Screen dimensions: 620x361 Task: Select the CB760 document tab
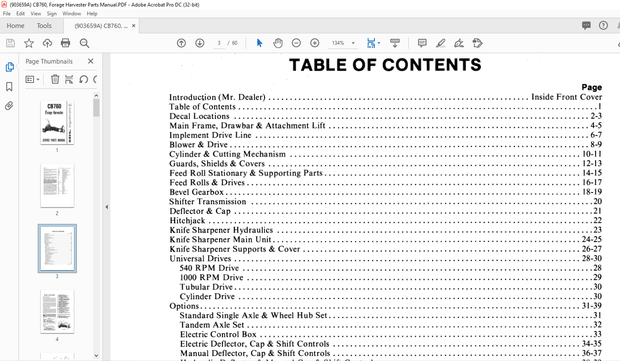click(101, 26)
